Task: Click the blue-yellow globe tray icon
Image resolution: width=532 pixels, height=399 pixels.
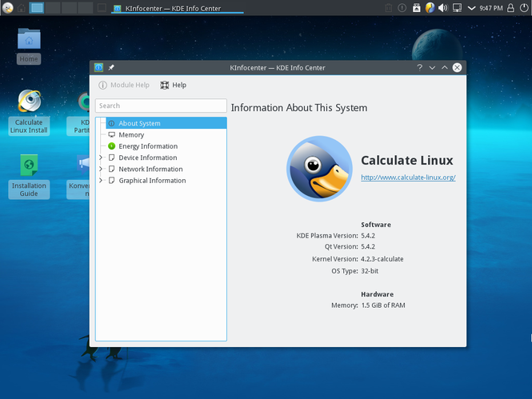Action: pos(430,7)
